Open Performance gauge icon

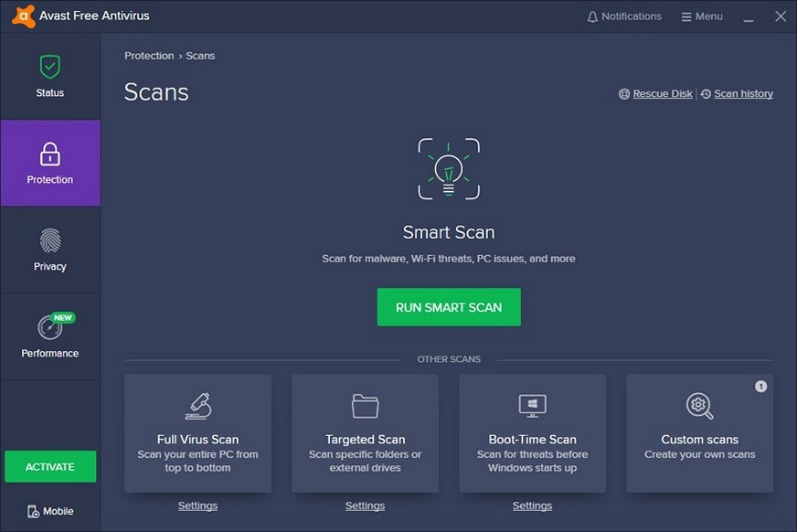(49, 328)
